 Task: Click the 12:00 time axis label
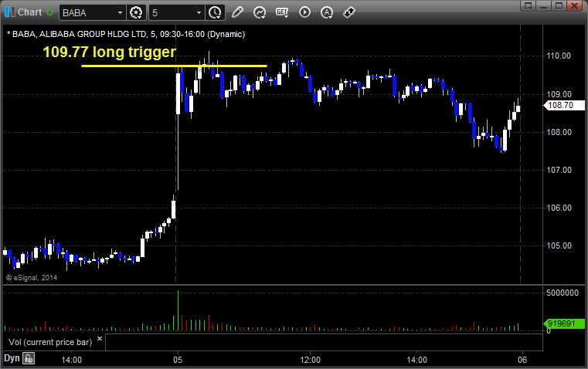point(311,360)
